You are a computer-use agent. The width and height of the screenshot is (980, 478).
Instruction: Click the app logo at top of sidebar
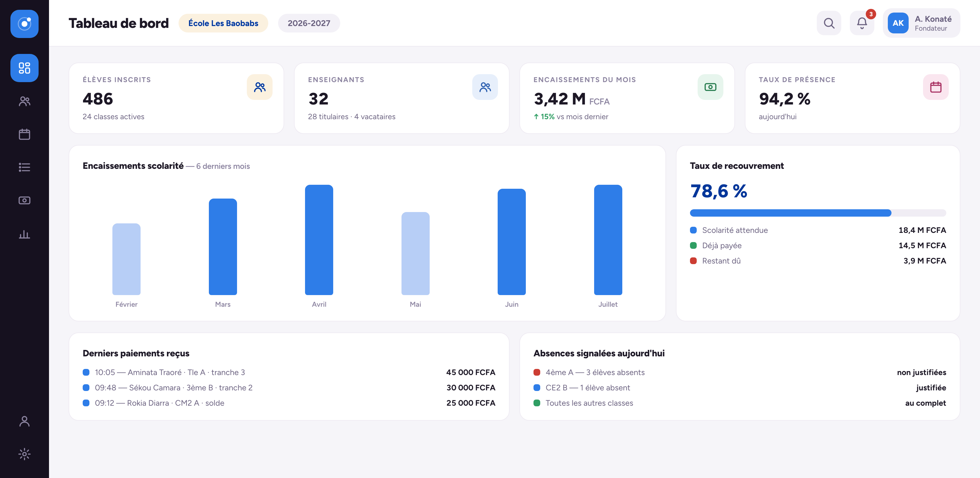point(24,24)
